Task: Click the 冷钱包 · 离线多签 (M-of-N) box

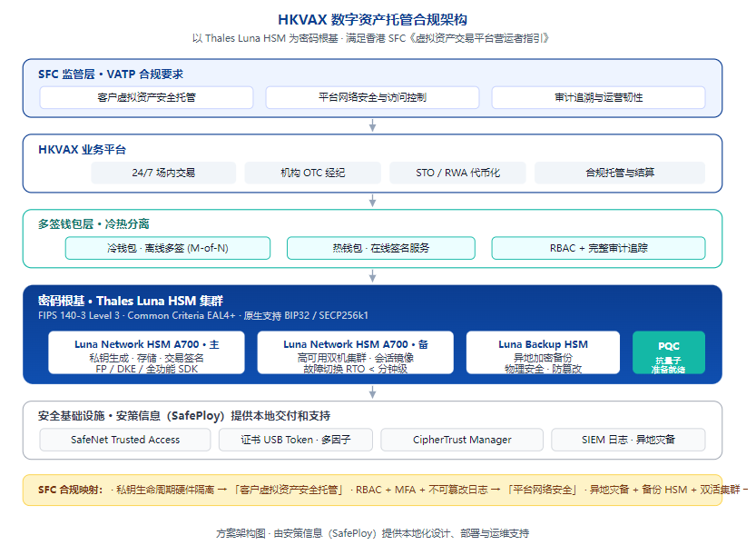Action: (x=168, y=248)
